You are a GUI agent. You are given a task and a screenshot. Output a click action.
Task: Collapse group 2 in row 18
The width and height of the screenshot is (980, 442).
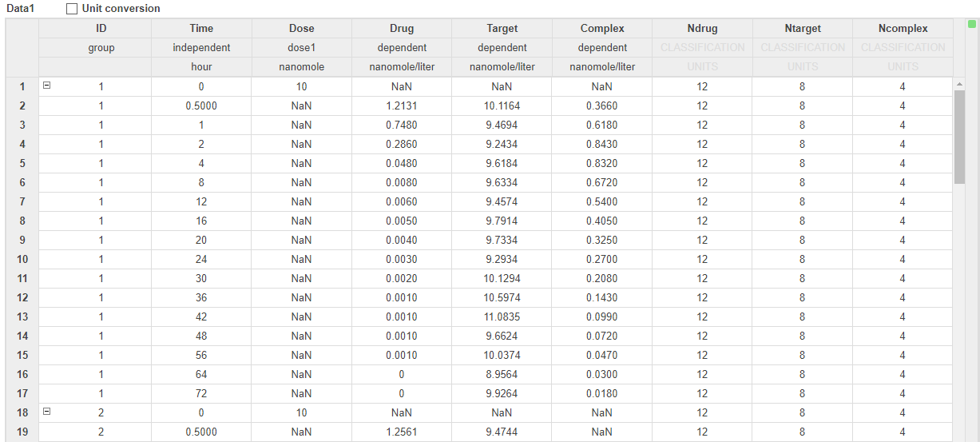coord(46,412)
